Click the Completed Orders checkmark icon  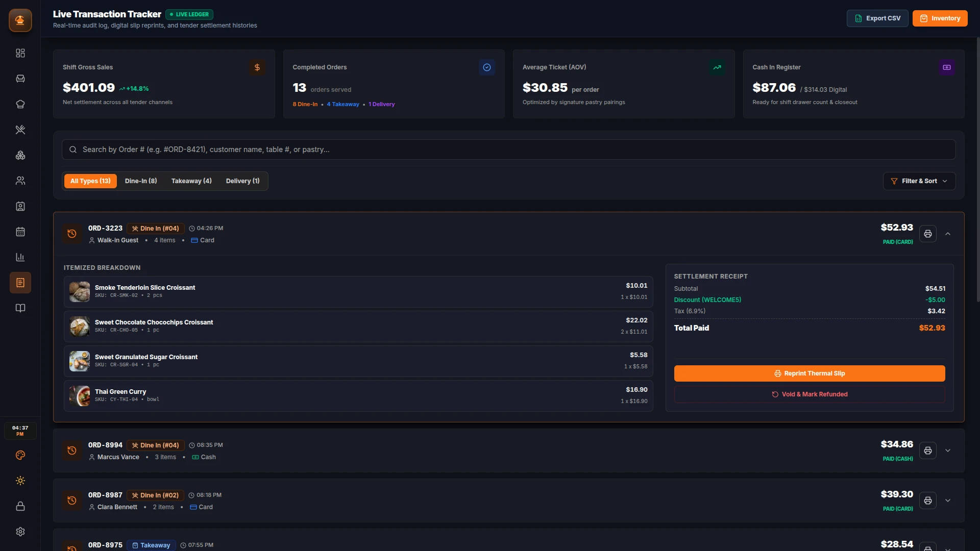pos(487,67)
